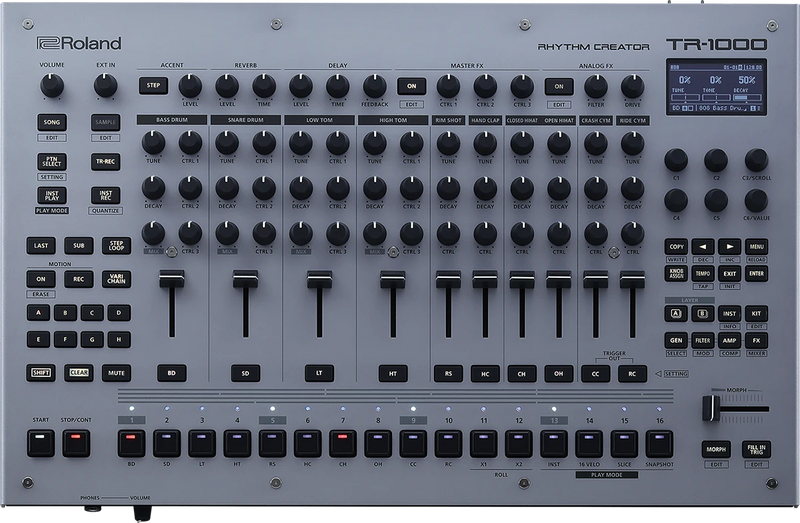Select step button 1 labeled BD
The image size is (800, 523).
132,443
